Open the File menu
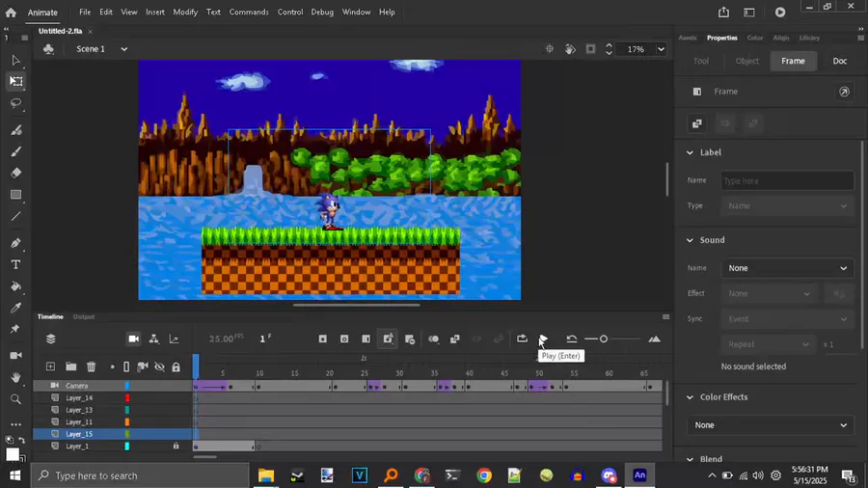Image resolution: width=868 pixels, height=488 pixels. [x=85, y=13]
